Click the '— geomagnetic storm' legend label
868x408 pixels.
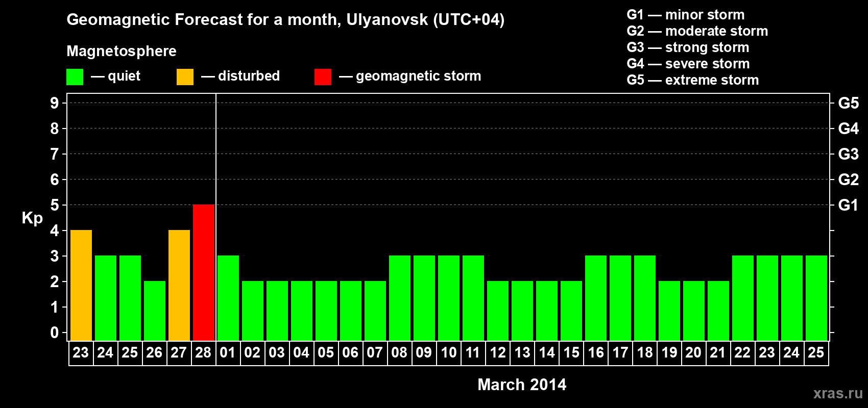coord(410,76)
